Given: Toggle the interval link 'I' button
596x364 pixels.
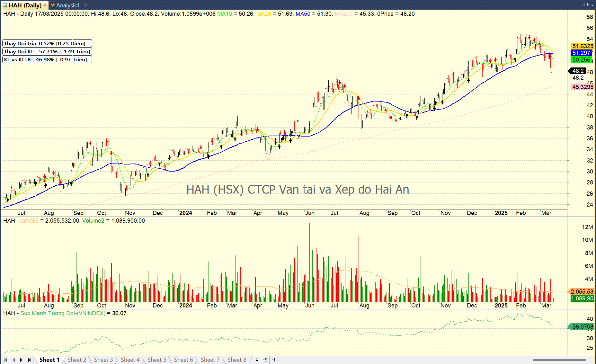Looking at the screenshot, I should coord(274,360).
